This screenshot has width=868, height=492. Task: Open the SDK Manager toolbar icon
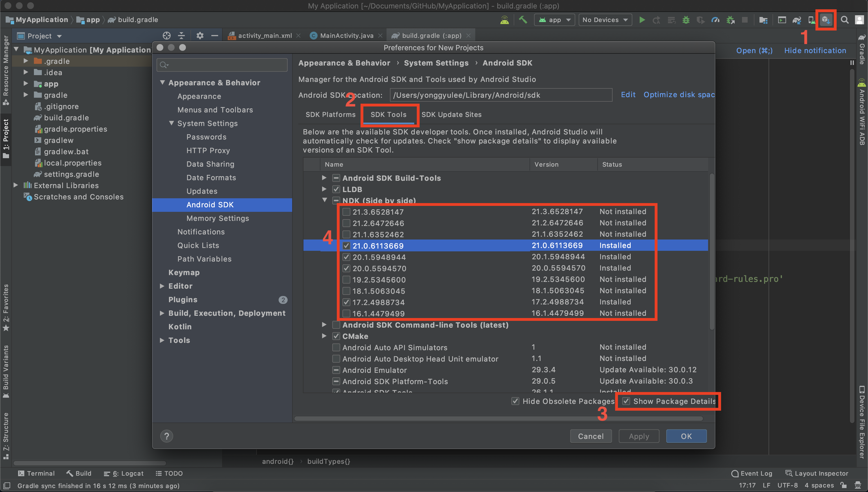[825, 20]
